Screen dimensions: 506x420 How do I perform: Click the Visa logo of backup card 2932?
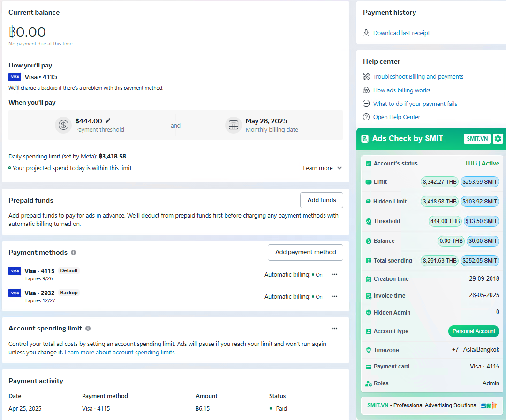(15, 293)
